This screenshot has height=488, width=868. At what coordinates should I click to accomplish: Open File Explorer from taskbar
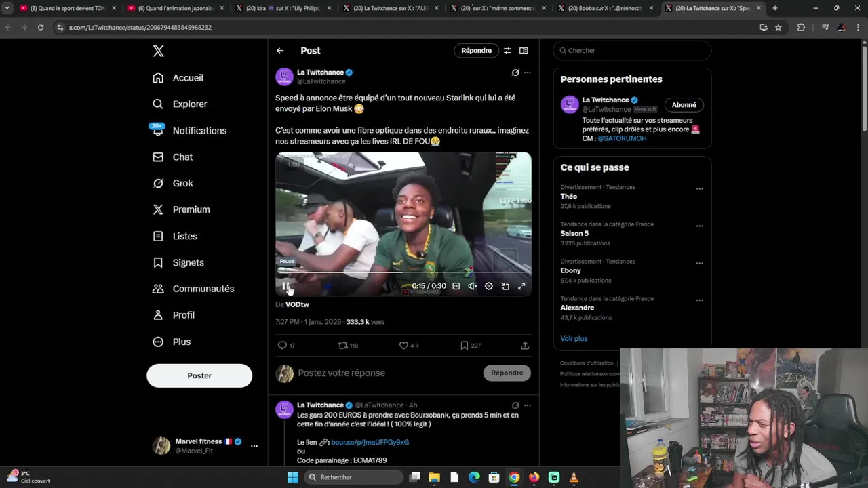pyautogui.click(x=435, y=477)
